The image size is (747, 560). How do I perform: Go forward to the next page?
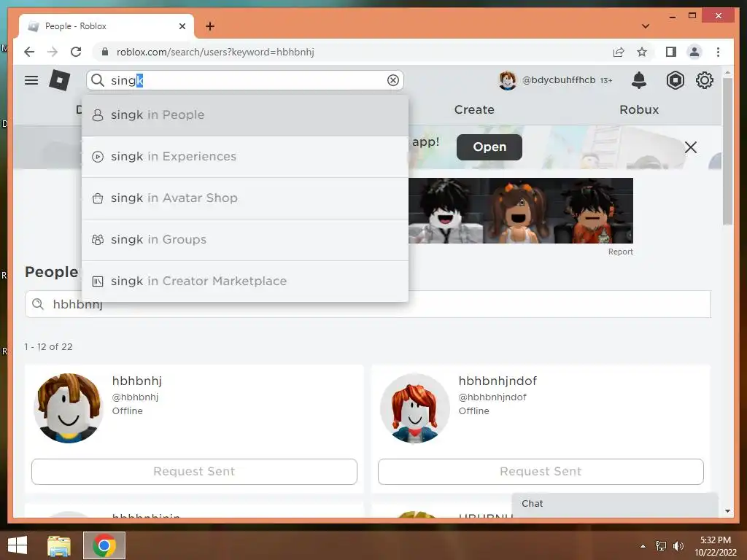53,52
